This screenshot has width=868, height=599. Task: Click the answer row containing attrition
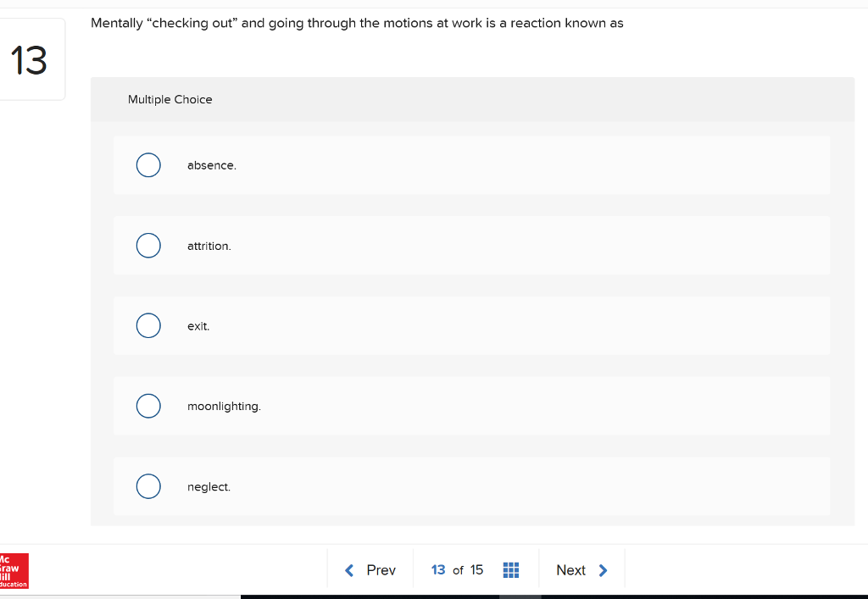(x=471, y=245)
